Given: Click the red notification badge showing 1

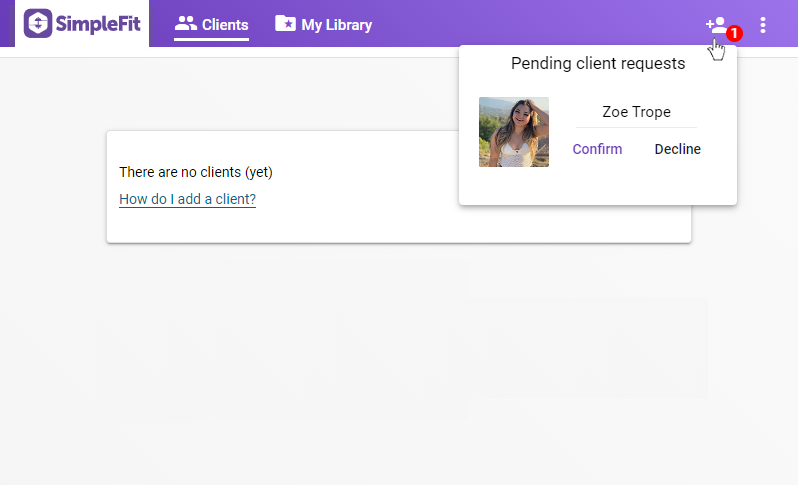Looking at the screenshot, I should coord(734,33).
